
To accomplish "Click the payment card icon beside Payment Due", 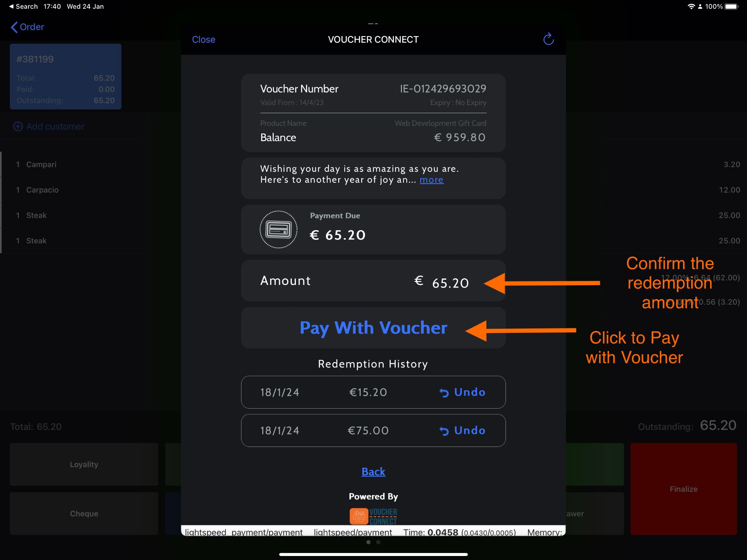I will [278, 229].
